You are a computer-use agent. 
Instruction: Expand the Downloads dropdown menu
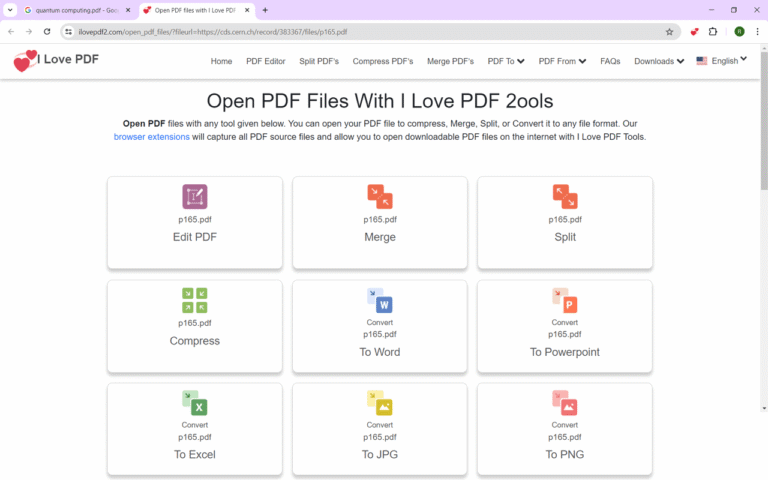(x=659, y=61)
